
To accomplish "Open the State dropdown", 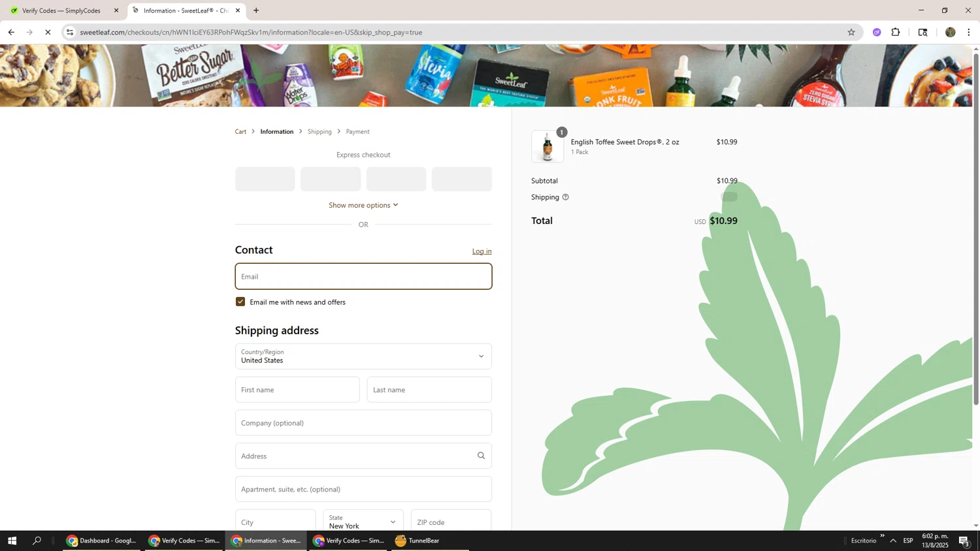I will click(x=363, y=522).
